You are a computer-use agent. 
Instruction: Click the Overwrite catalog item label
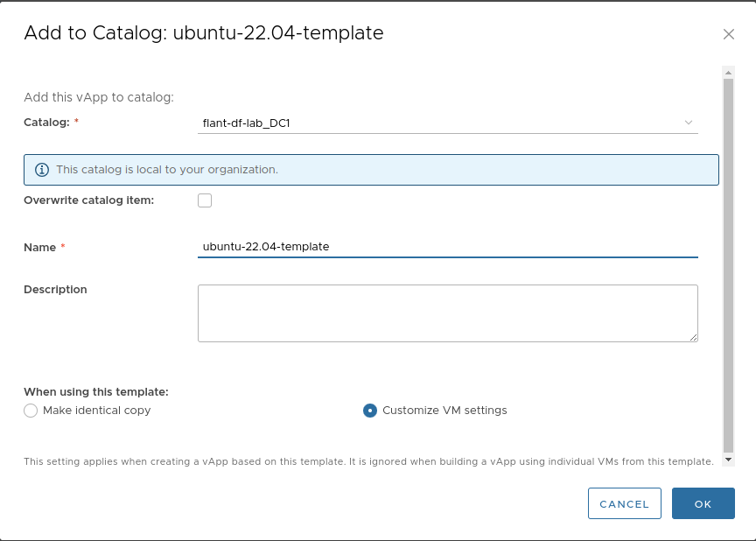[88, 200]
